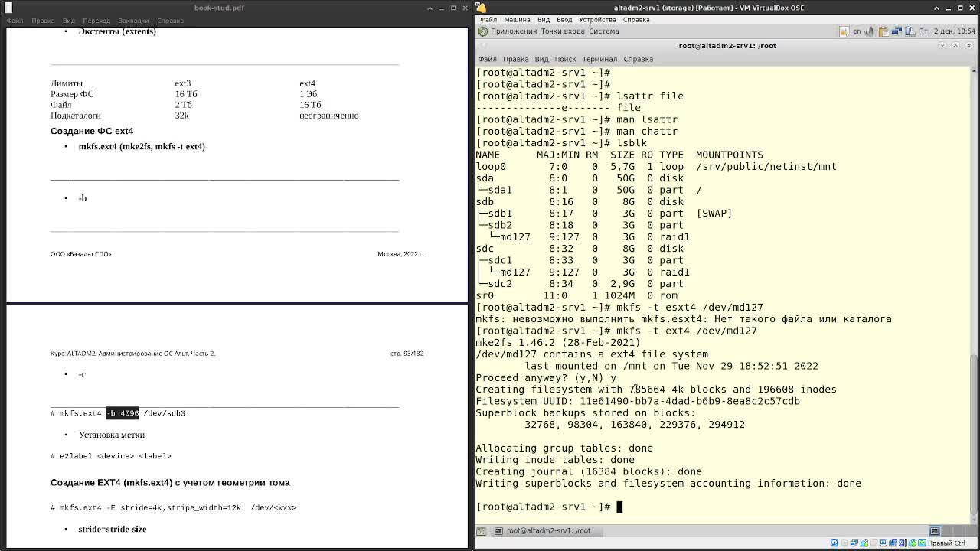Click VirtualBox hard disk activity indicator
Viewport: 980px width, 551px height.
coord(835,543)
